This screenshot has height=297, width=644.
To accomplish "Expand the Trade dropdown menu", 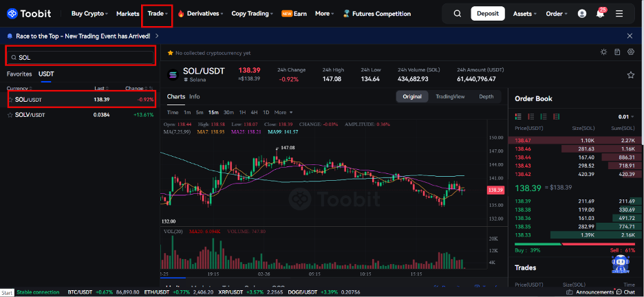I will [x=157, y=13].
